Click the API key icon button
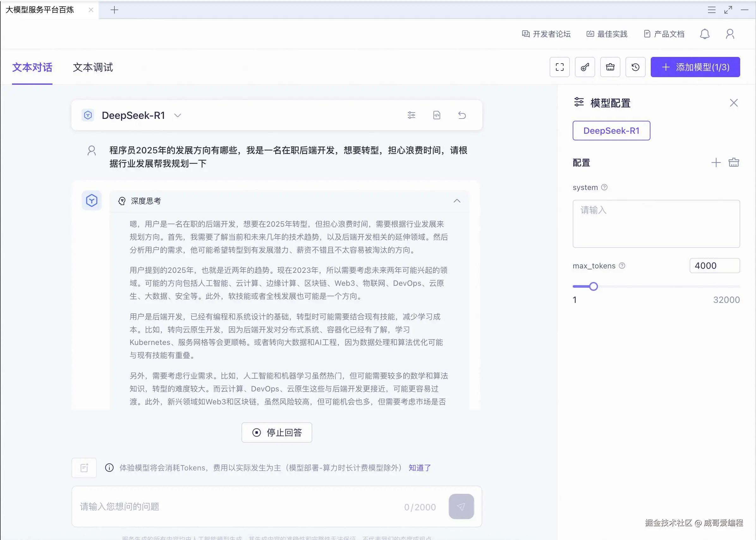Image resolution: width=756 pixels, height=540 pixels. 585,67
